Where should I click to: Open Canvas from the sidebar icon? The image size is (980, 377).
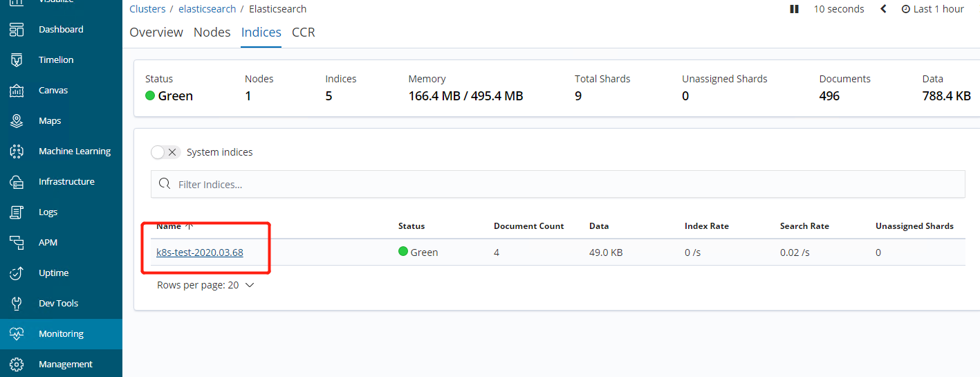point(17,91)
